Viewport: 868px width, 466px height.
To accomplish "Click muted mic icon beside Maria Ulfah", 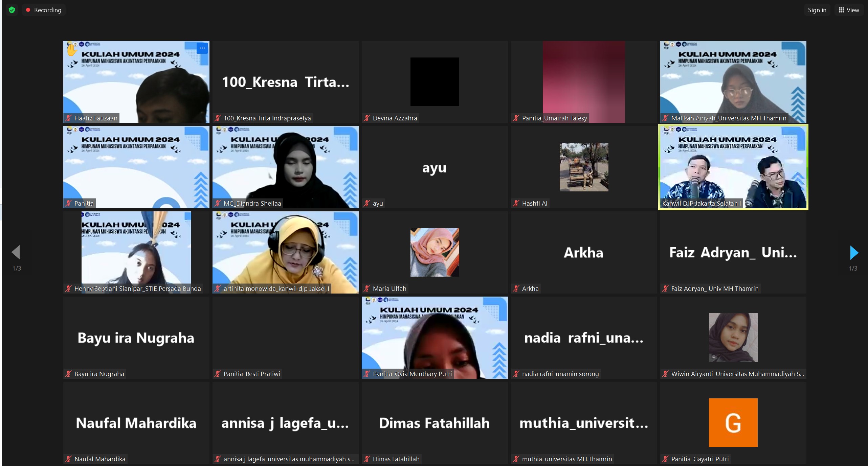I will coord(367,288).
